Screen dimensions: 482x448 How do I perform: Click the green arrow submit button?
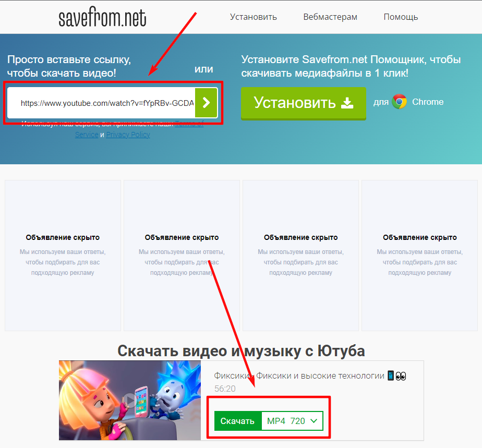pos(206,103)
